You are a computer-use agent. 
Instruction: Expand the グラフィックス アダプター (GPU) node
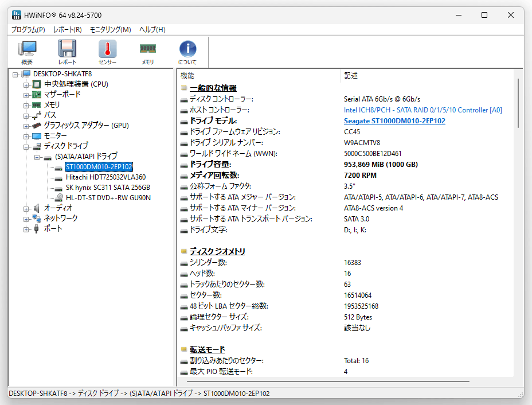26,126
